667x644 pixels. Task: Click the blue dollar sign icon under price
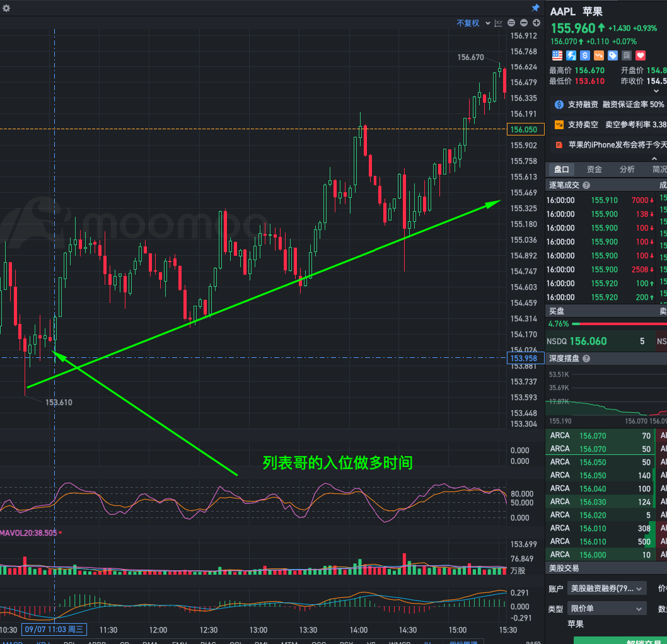(x=585, y=55)
